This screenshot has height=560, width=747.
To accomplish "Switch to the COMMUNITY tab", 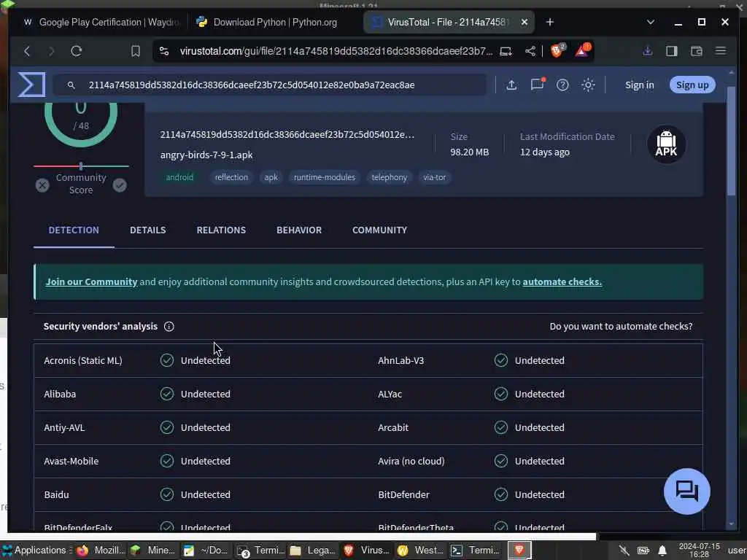I will point(379,230).
